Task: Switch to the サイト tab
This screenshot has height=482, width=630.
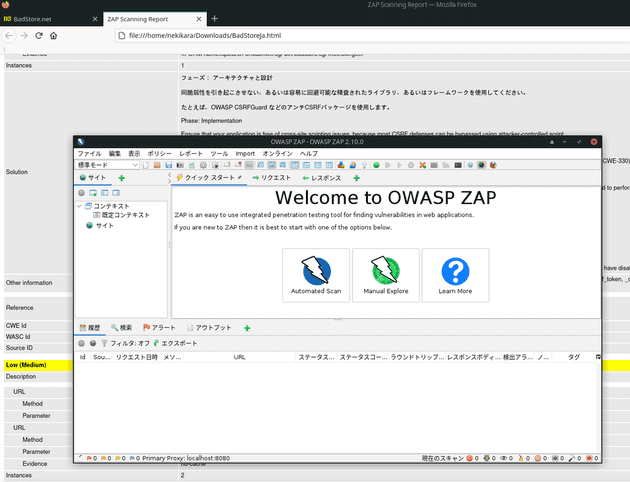Action: tap(93, 178)
